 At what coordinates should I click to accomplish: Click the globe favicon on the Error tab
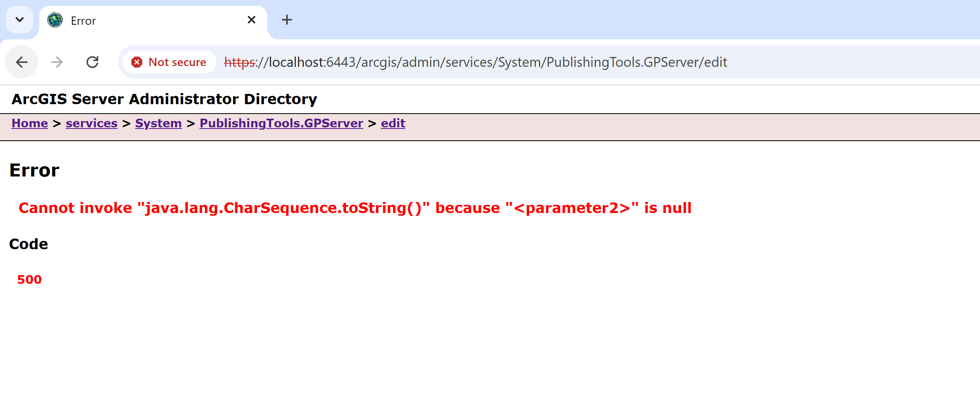pyautogui.click(x=55, y=20)
